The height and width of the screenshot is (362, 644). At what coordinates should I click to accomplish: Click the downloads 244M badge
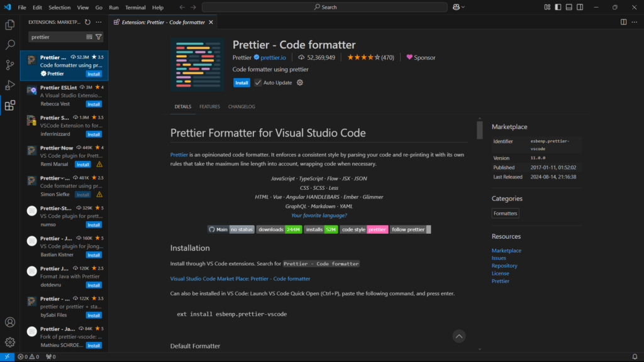tap(279, 229)
